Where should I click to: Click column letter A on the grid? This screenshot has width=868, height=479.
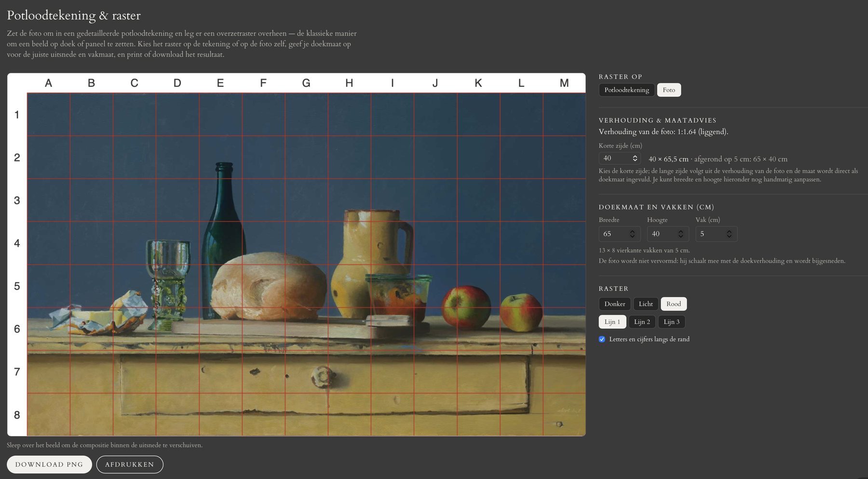point(48,83)
